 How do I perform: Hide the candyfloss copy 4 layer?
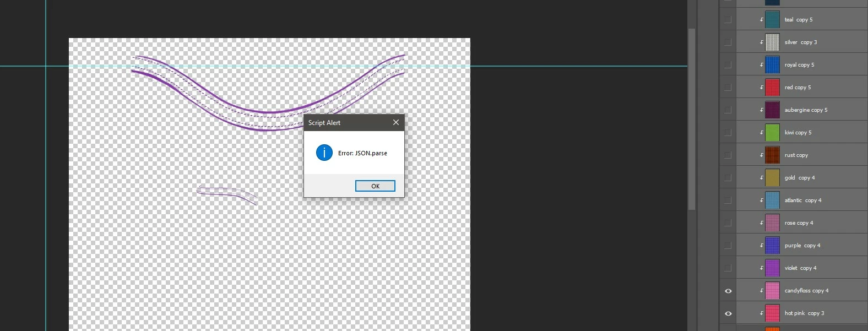pos(728,290)
